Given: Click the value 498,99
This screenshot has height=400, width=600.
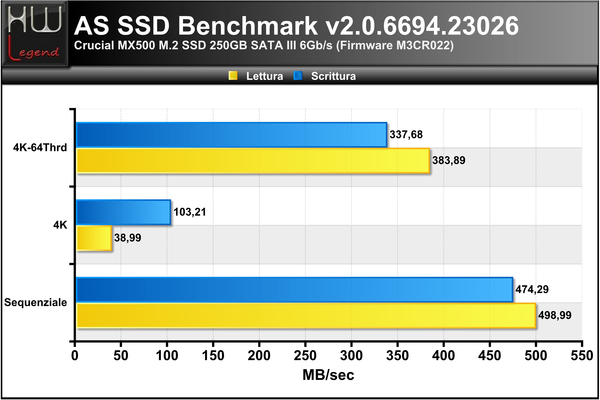Looking at the screenshot, I should [x=555, y=315].
